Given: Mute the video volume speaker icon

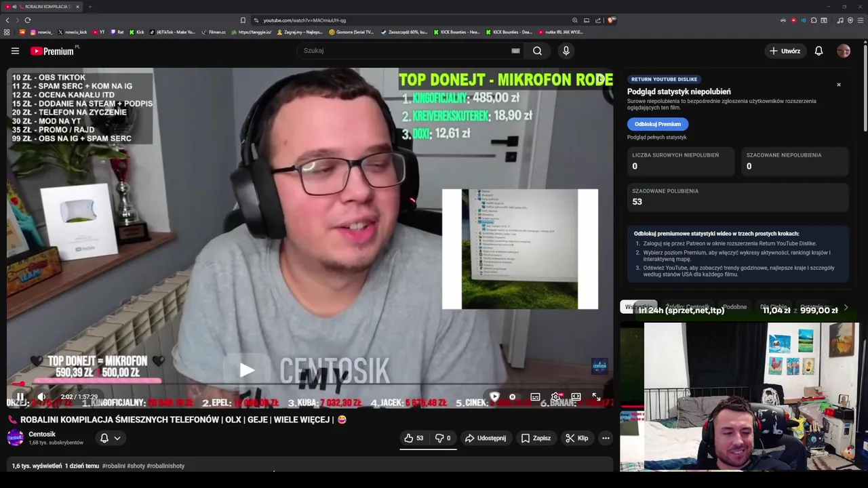Looking at the screenshot, I should coord(41,396).
